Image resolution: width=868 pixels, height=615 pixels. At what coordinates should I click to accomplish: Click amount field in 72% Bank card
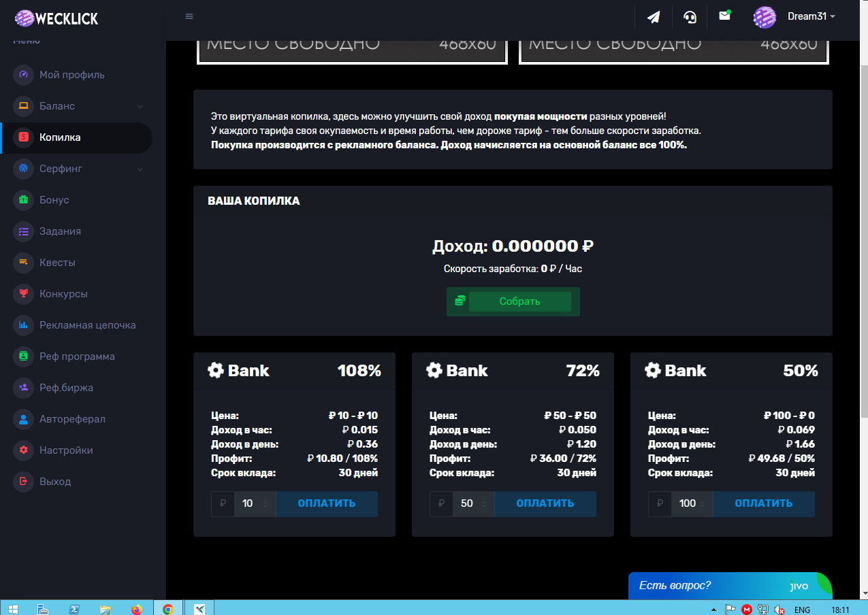467,503
